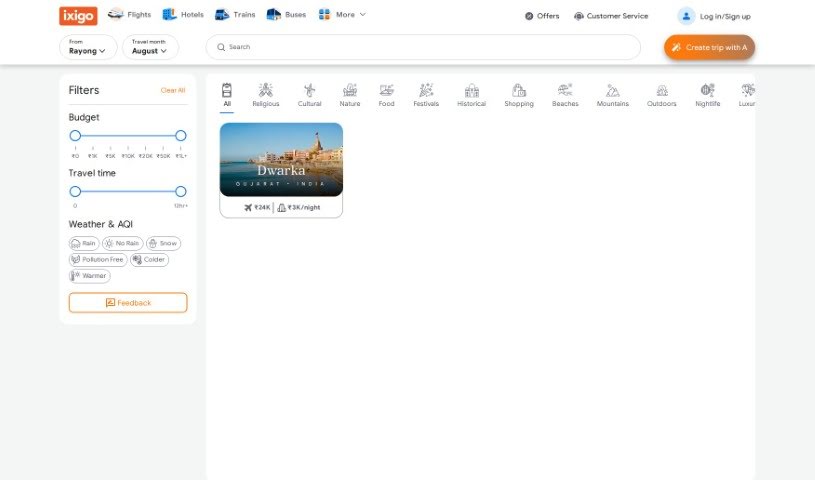Select the Festivals category
The image size is (815, 480).
(426, 95)
